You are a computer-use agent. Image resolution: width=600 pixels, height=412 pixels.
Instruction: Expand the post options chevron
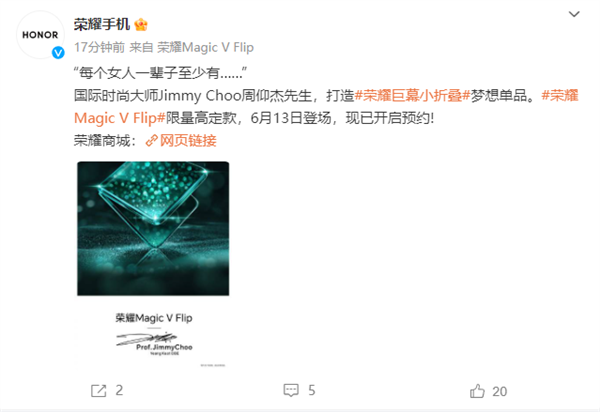coord(574,15)
